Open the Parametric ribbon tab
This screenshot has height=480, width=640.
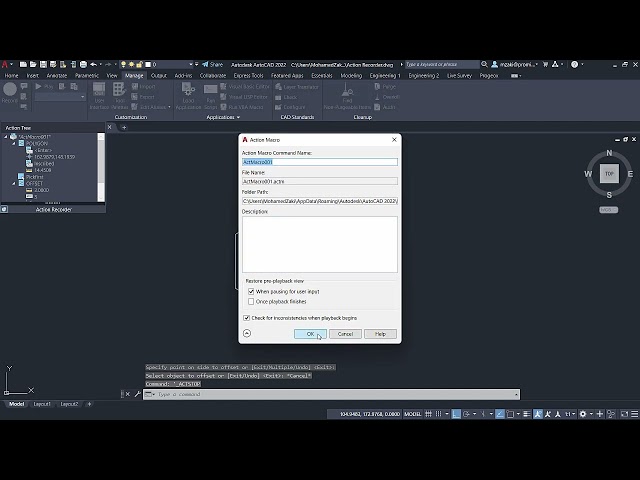(x=87, y=76)
